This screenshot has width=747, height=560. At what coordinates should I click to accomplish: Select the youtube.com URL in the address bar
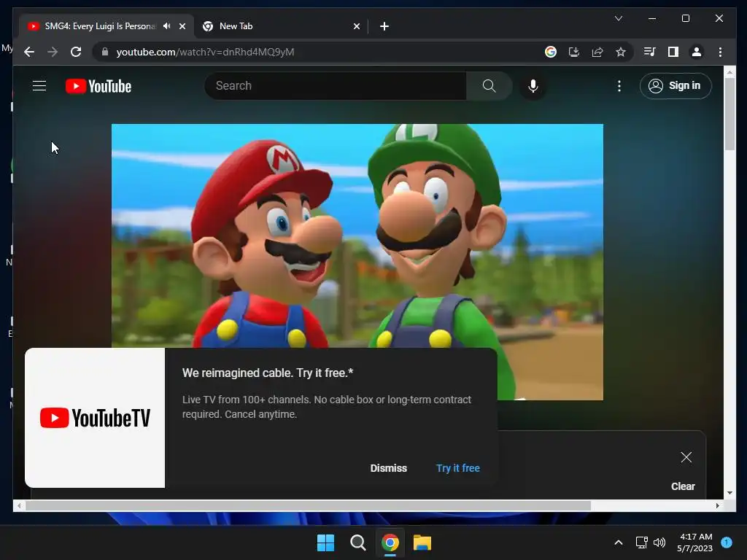pyautogui.click(x=205, y=52)
